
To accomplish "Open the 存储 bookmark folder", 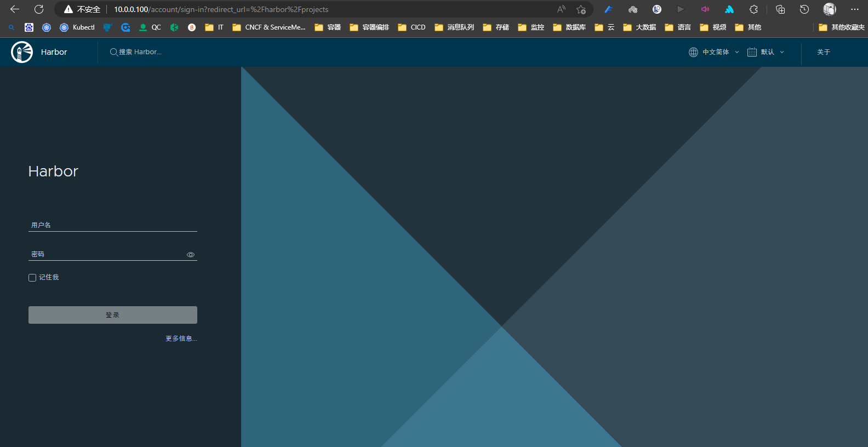I will coord(496,27).
